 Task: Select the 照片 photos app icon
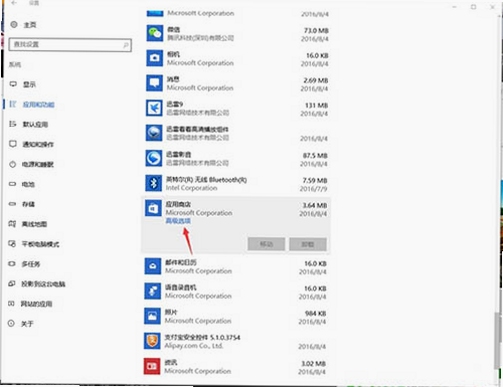(152, 316)
